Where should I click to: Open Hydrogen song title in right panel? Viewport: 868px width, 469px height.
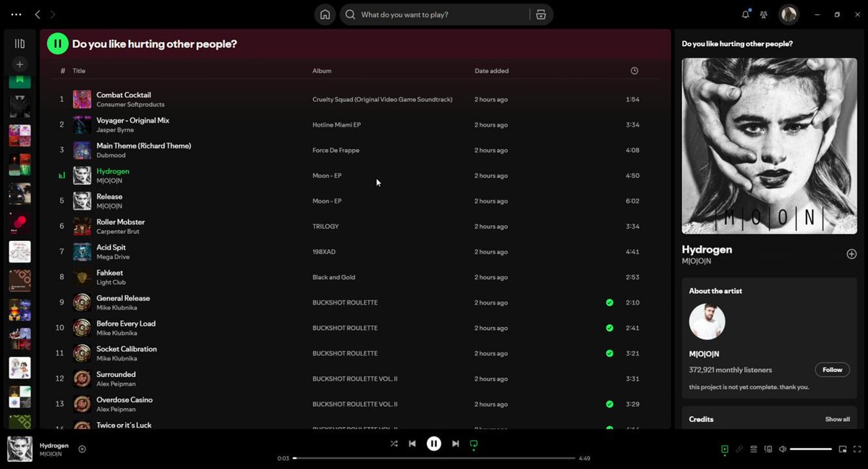tap(707, 249)
